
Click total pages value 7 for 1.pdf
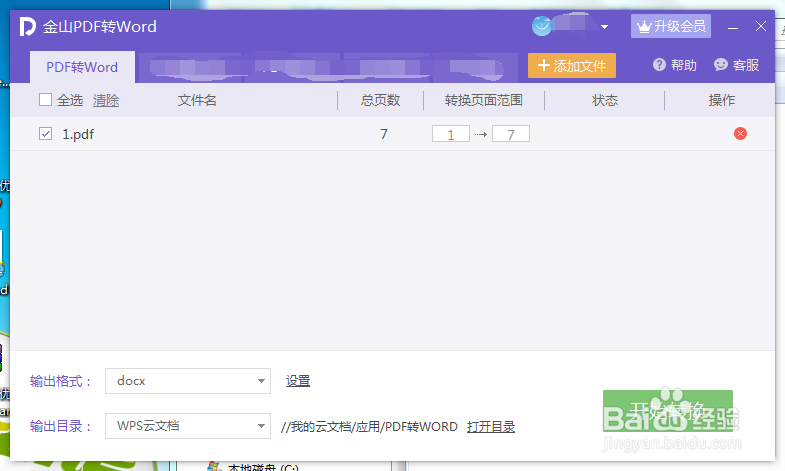click(383, 134)
